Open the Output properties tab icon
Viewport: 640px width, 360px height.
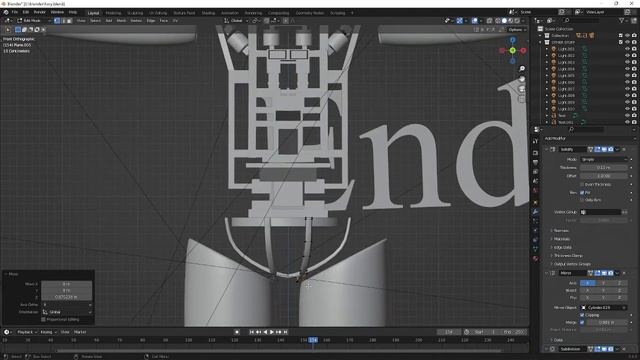[x=536, y=162]
